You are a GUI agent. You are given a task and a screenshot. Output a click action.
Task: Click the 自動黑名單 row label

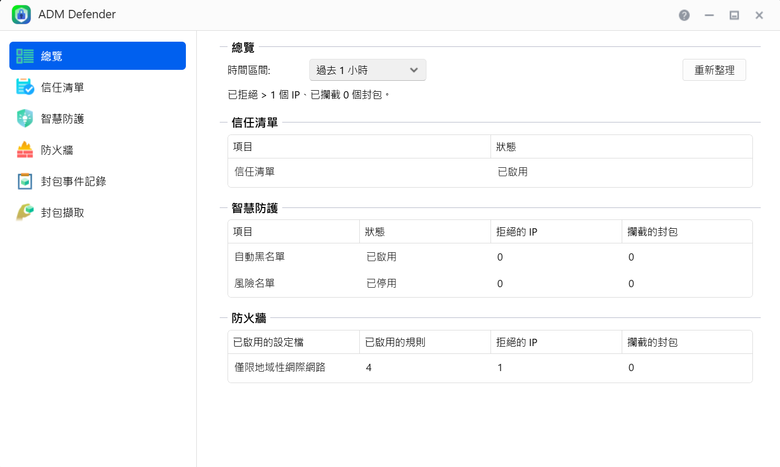click(x=259, y=257)
